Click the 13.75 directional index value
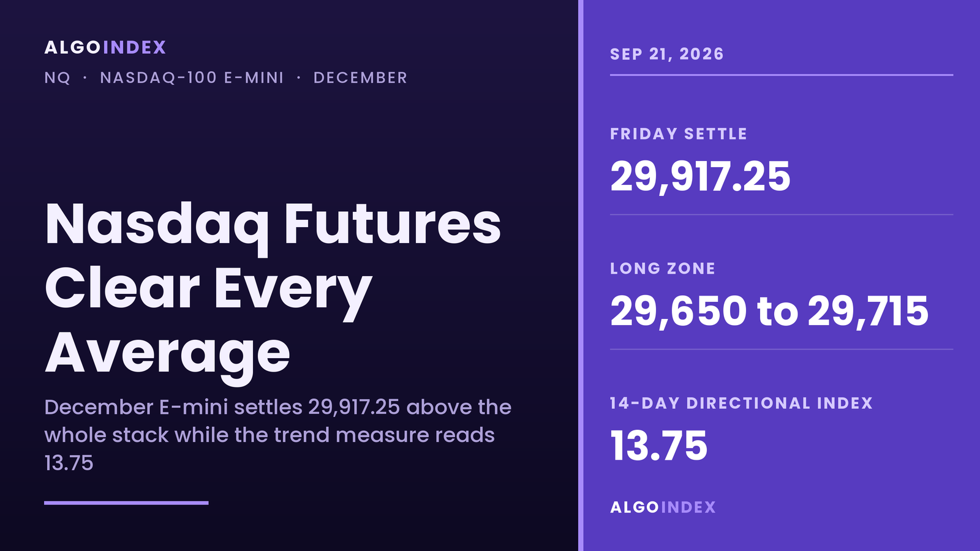 (658, 446)
